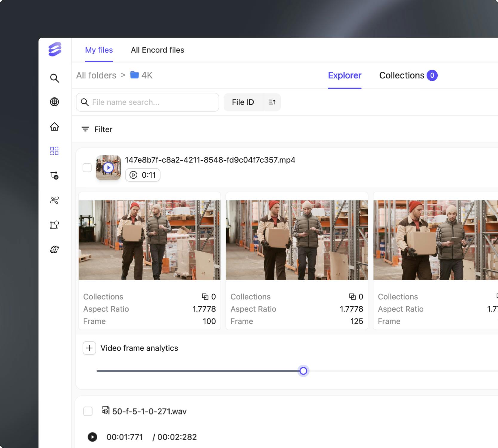Expand Video frame analytics with plus button
498x448 pixels.
coord(89,348)
